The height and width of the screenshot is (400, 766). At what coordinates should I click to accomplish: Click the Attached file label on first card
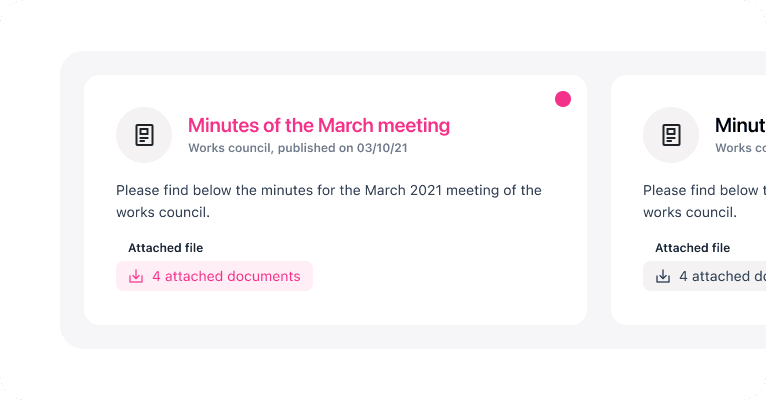(x=166, y=248)
